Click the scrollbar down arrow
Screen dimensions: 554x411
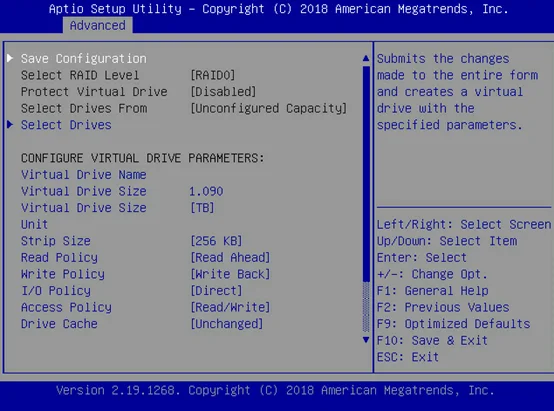click(x=366, y=340)
